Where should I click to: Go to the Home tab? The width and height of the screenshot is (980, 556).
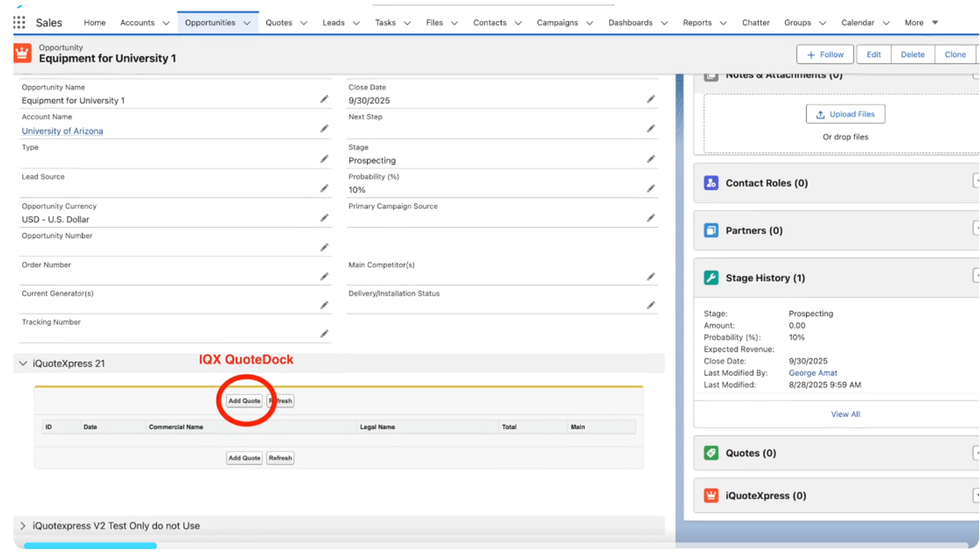click(x=95, y=23)
